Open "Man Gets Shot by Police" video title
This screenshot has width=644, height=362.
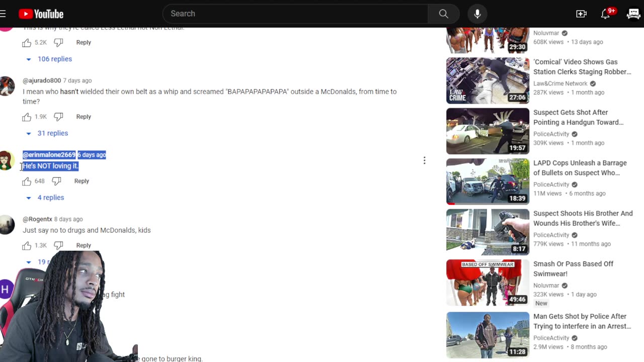click(x=582, y=321)
